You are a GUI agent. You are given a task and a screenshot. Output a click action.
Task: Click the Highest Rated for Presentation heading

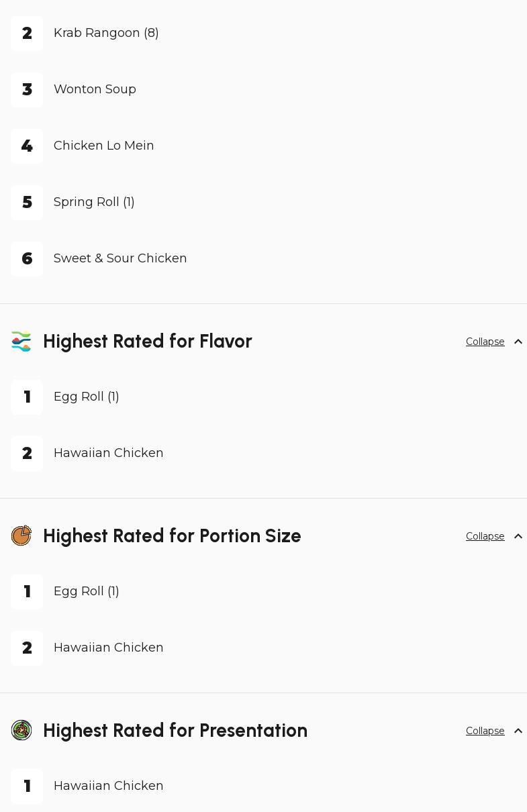pos(175,731)
